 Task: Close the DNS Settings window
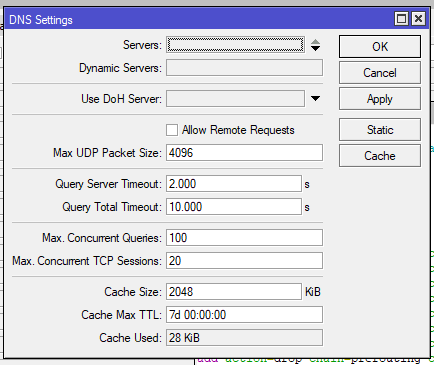pos(418,19)
